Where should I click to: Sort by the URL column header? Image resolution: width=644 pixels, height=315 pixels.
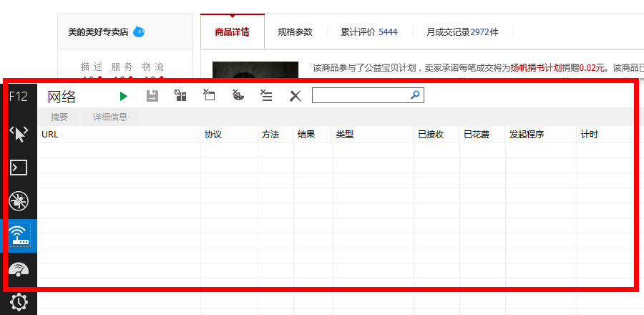49,135
